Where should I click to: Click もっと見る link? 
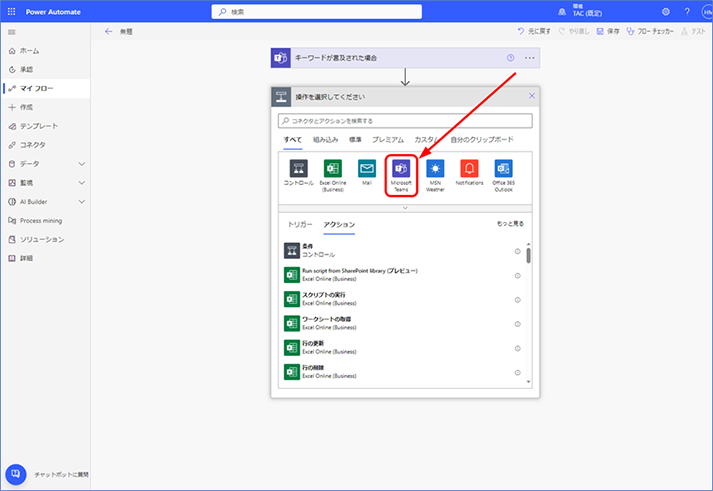[x=510, y=224]
